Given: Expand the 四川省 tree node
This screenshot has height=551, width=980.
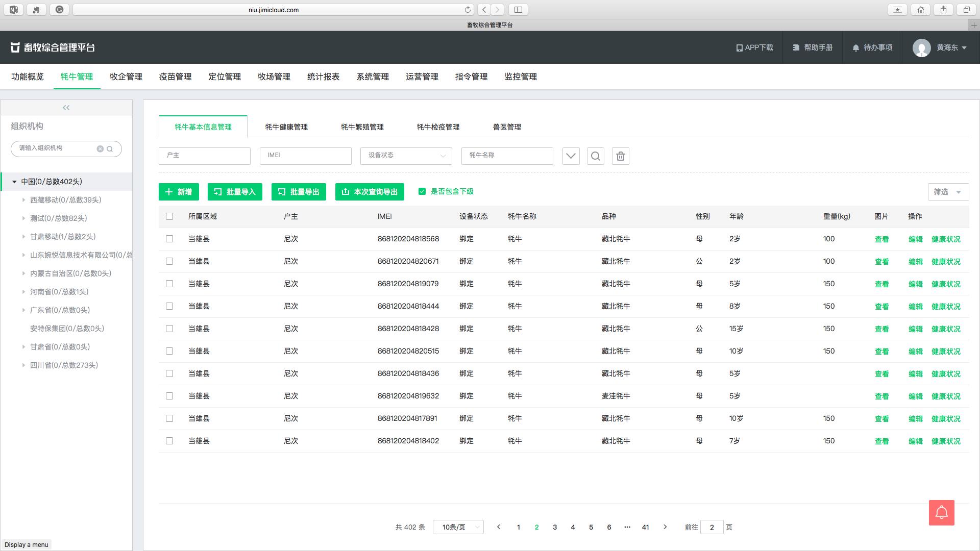Looking at the screenshot, I should point(23,365).
